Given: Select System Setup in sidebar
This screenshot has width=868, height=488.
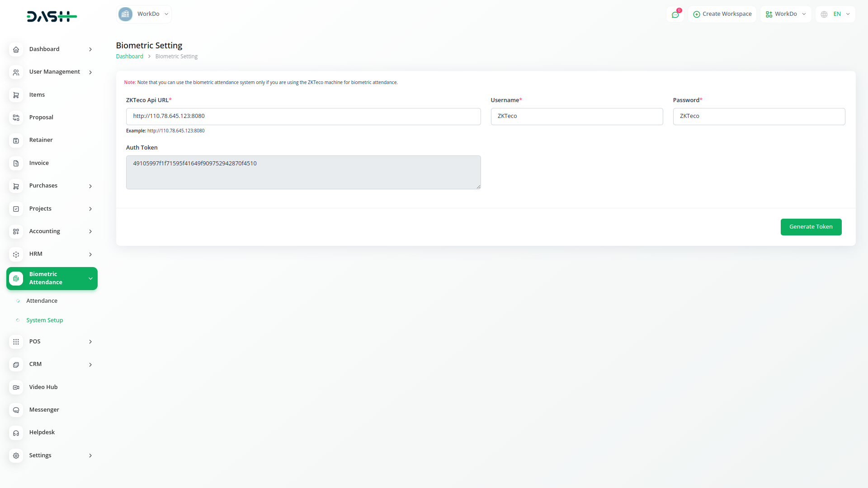Looking at the screenshot, I should coord(44,320).
